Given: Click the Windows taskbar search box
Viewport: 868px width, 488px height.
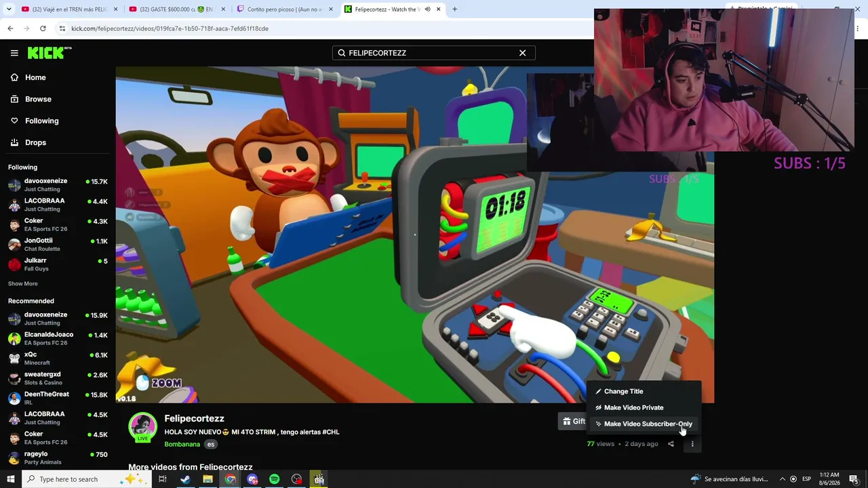Looking at the screenshot, I should tap(86, 479).
